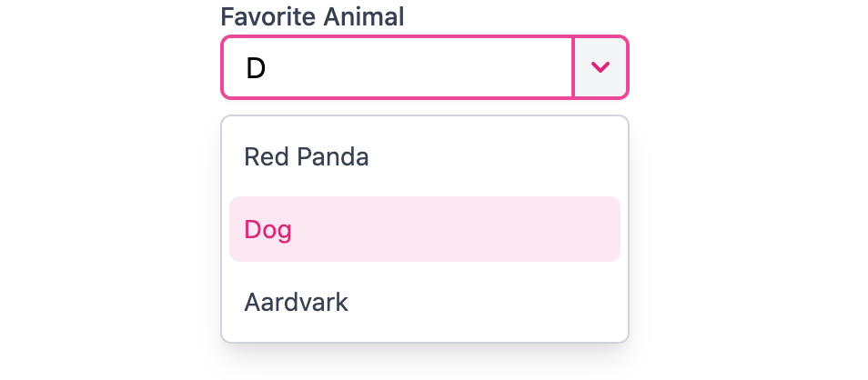Select the highlighted Dog entry
Screen dimensions: 868x380
(x=424, y=229)
